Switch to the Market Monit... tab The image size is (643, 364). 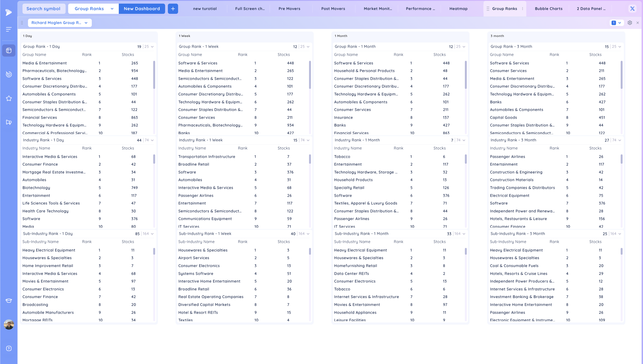pyautogui.click(x=378, y=9)
